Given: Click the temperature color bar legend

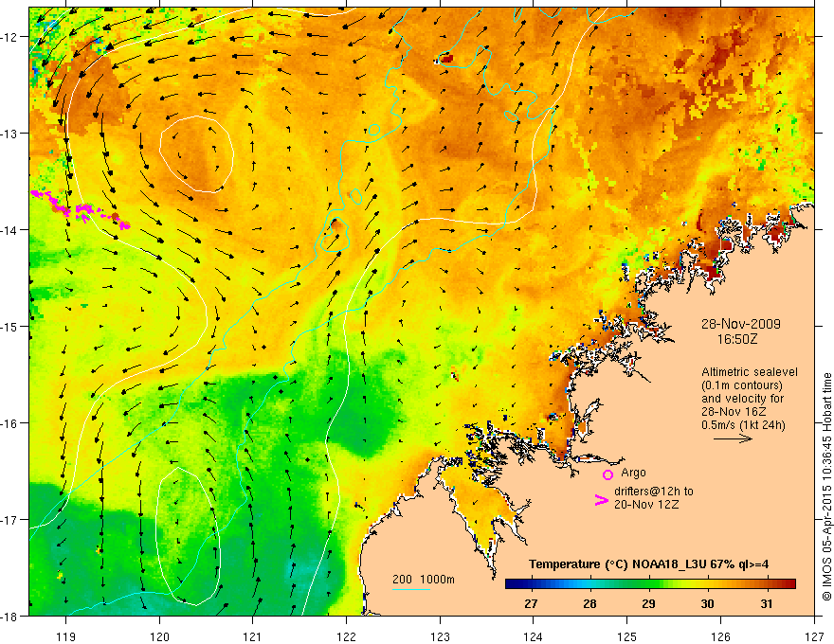Looking at the screenshot, I should pyautogui.click(x=650, y=584).
